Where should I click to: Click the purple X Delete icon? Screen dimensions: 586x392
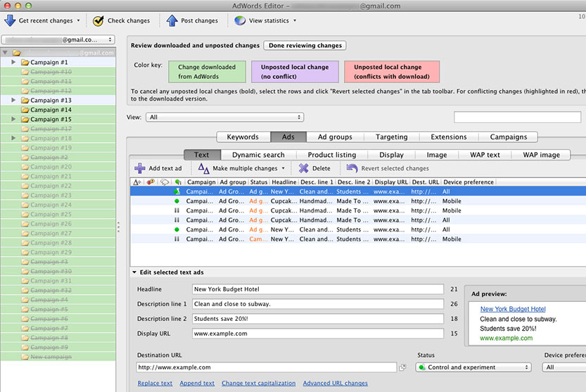tap(303, 168)
